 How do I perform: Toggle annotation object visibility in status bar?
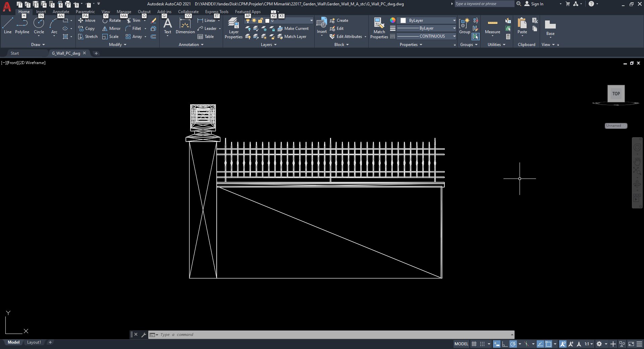pyautogui.click(x=563, y=344)
